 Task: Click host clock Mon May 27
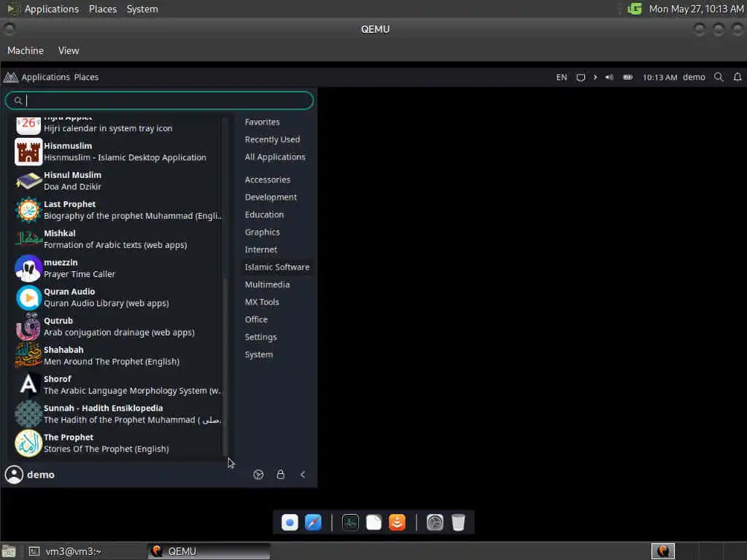coord(696,9)
